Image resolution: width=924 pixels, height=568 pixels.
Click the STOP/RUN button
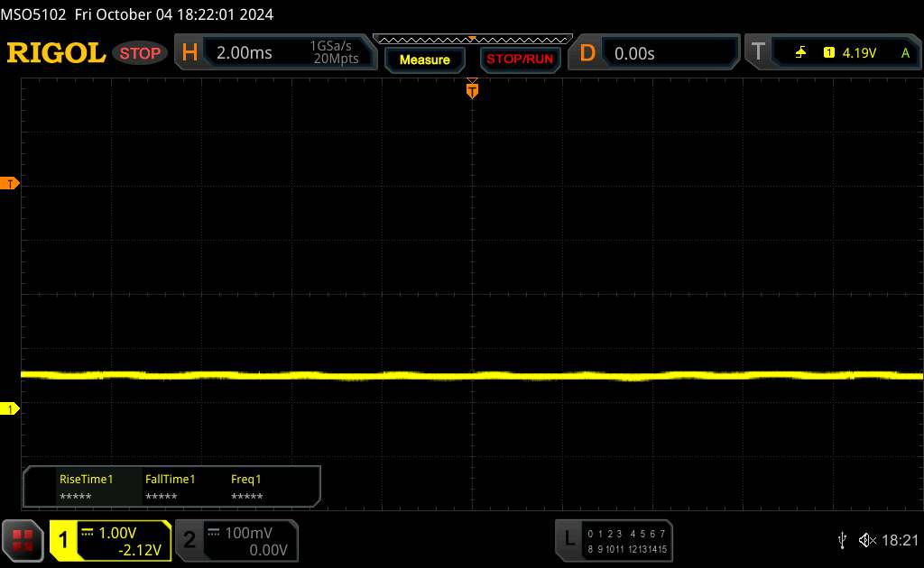520,60
